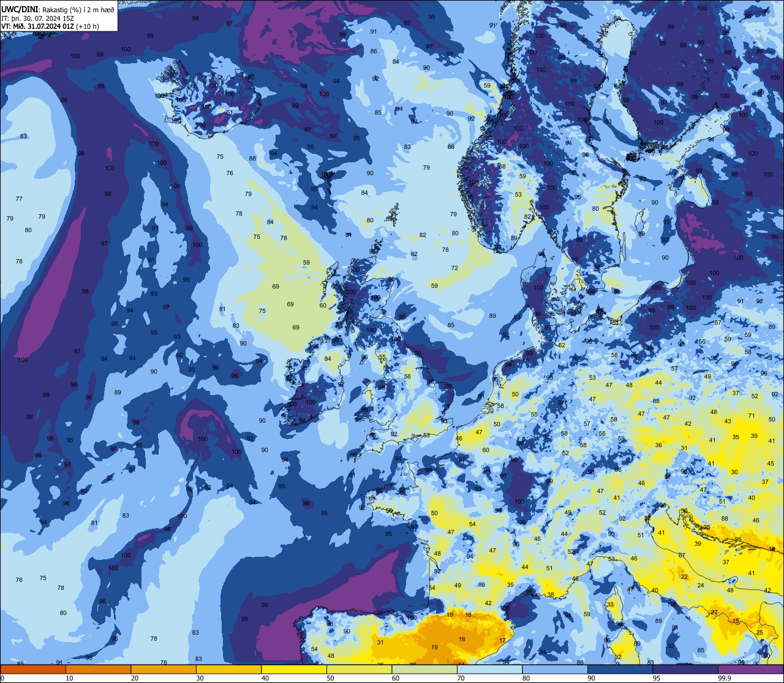
Task: Click the '30' tick label on legend
Action: (x=200, y=678)
